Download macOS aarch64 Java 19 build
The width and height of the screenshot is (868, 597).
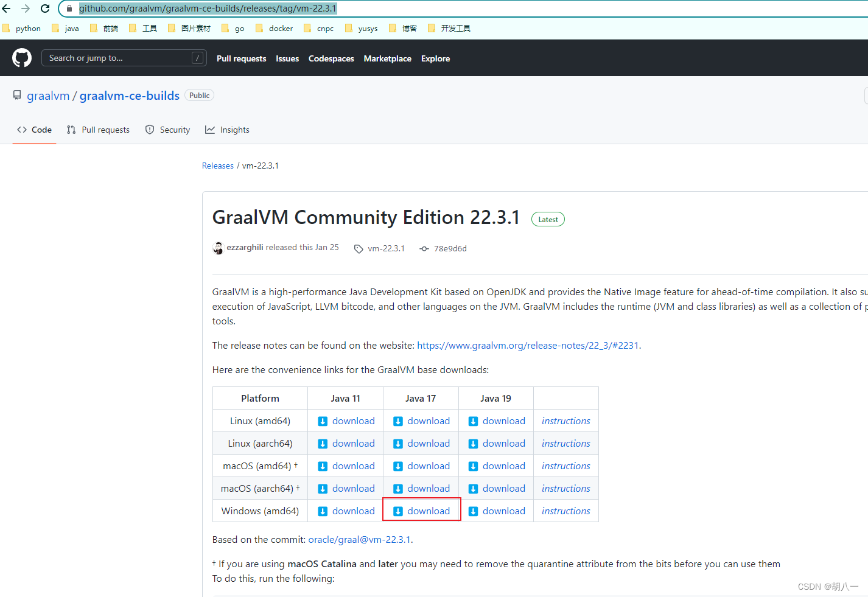497,489
